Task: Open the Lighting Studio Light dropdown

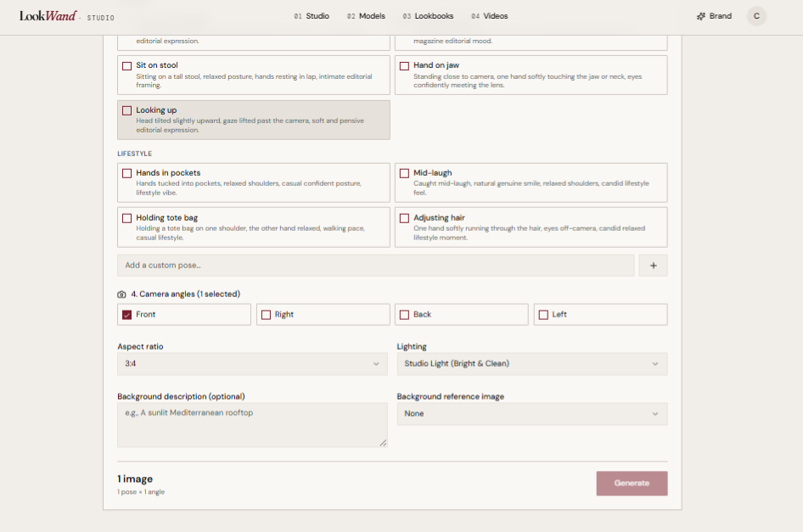Action: click(x=531, y=363)
